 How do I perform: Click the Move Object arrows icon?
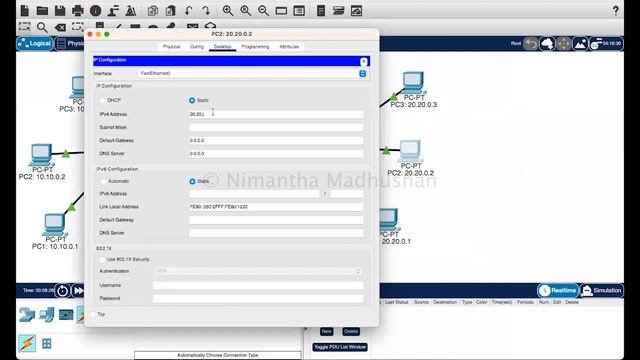tap(564, 43)
